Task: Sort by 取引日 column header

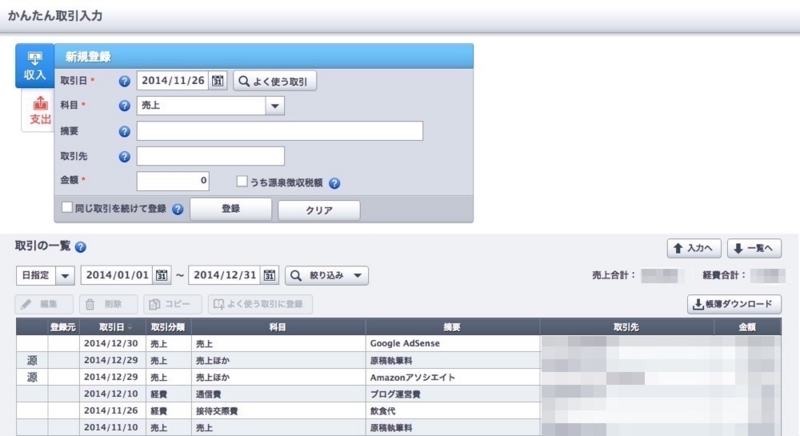Action: [x=112, y=327]
